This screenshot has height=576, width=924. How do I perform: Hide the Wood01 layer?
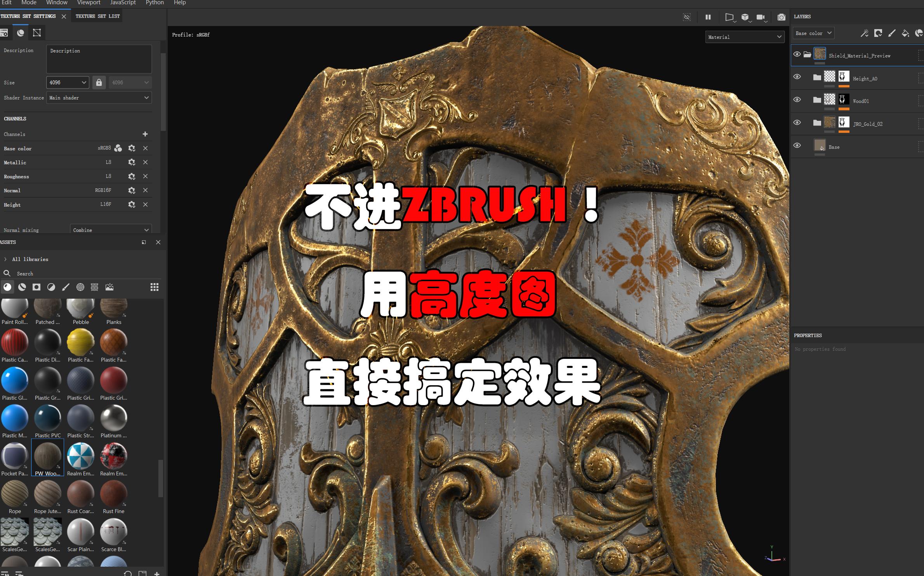(797, 99)
